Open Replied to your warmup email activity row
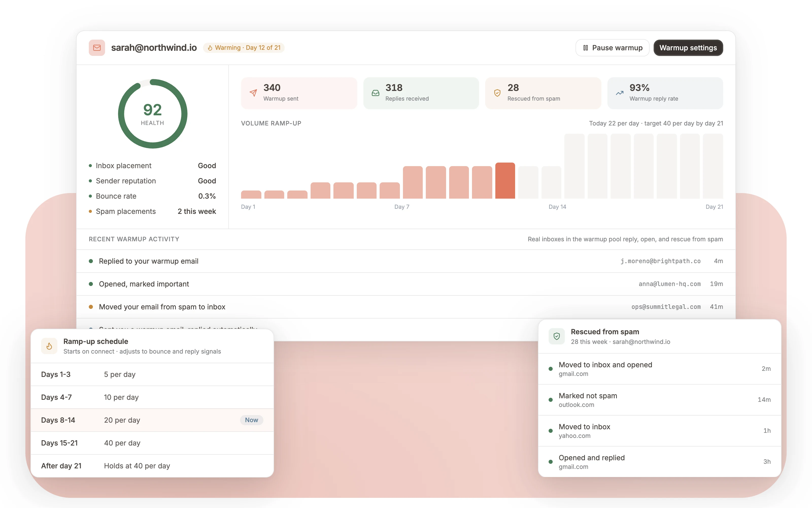The height and width of the screenshot is (508, 812). pos(406,261)
